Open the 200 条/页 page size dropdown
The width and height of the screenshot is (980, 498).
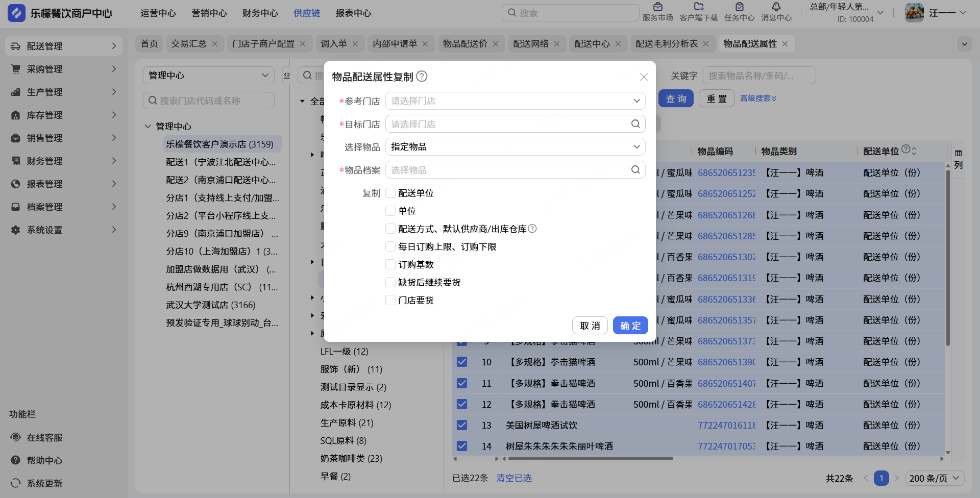tap(934, 478)
